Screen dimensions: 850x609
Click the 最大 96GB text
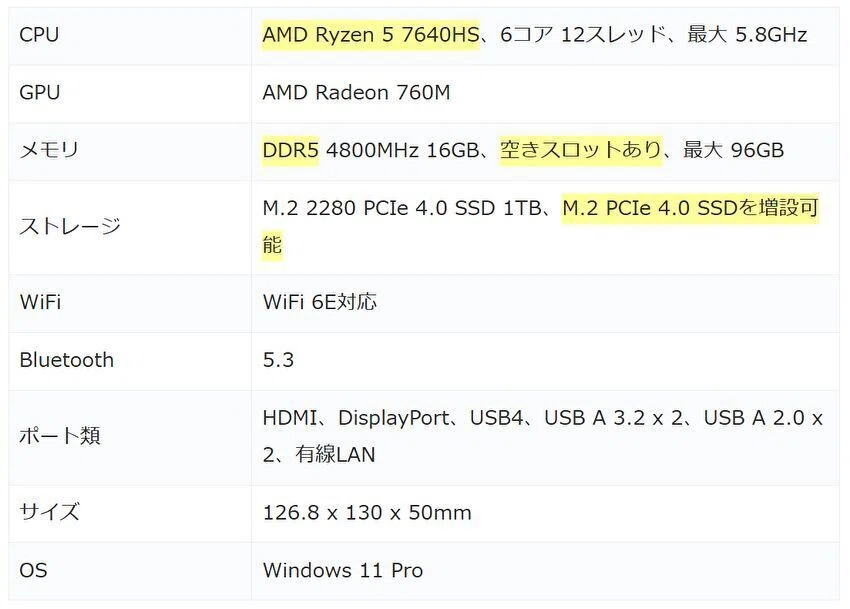click(733, 150)
